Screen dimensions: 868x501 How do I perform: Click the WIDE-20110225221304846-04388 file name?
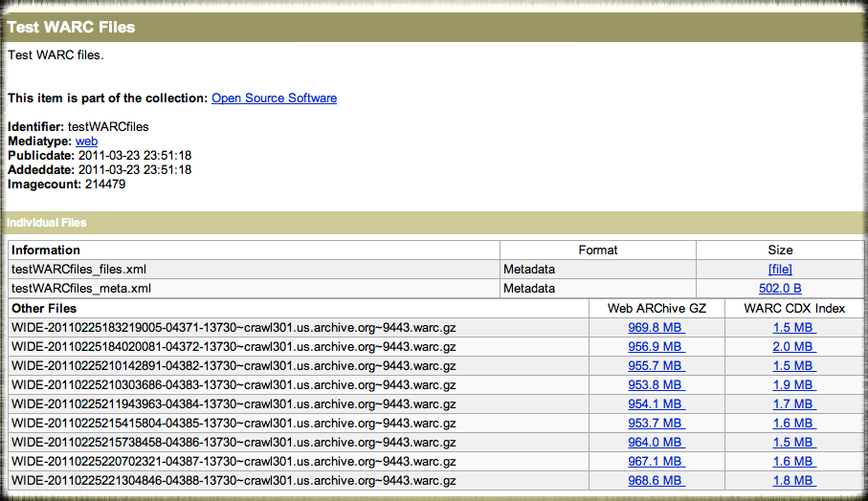234,481
